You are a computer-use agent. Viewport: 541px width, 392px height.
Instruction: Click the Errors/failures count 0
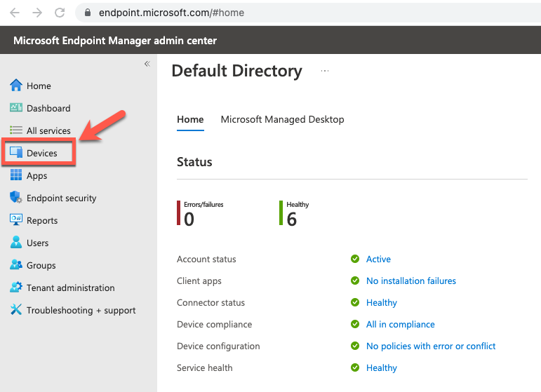click(x=189, y=219)
